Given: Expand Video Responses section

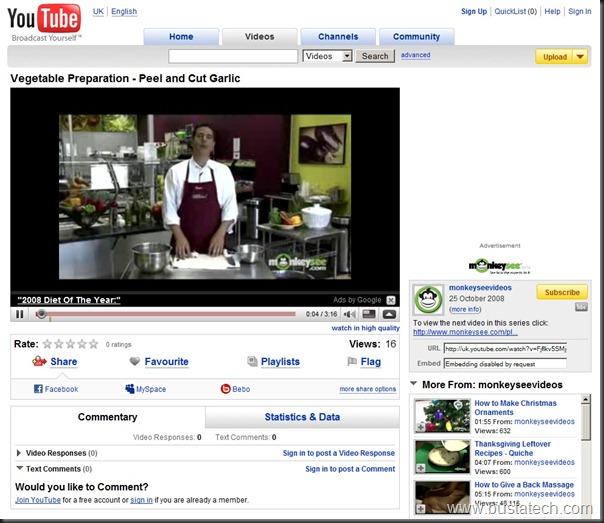Looking at the screenshot, I should coord(19,453).
